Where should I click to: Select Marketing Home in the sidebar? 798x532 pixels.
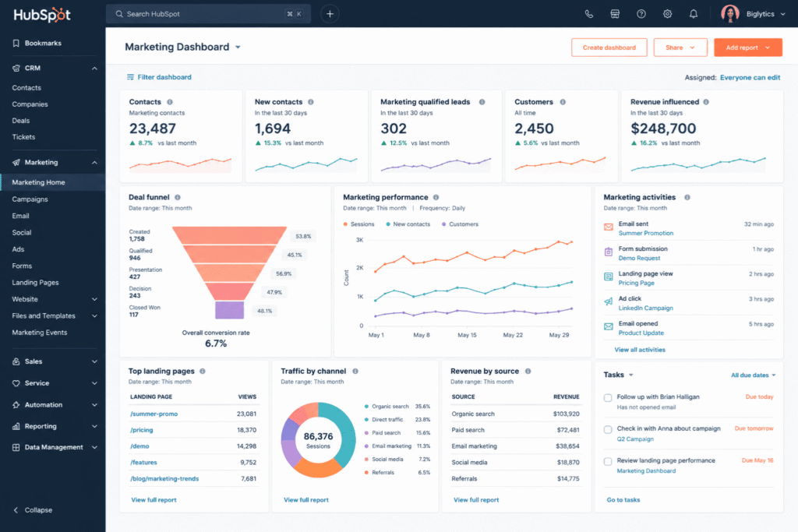(x=53, y=182)
